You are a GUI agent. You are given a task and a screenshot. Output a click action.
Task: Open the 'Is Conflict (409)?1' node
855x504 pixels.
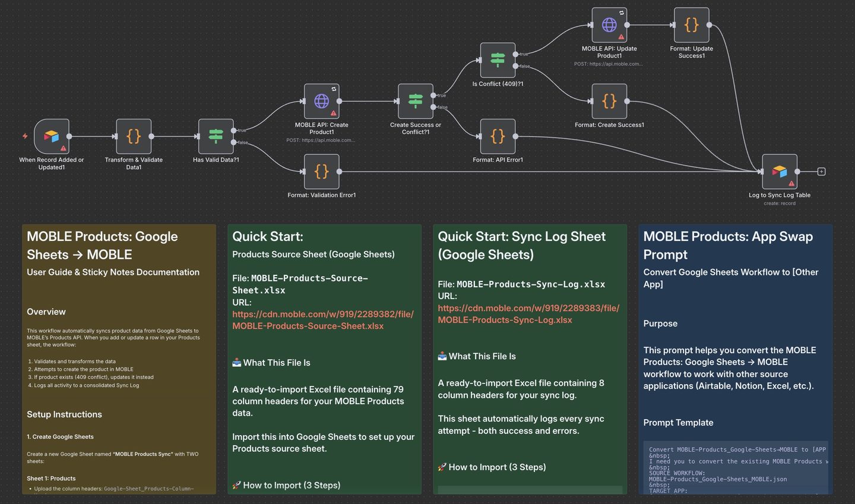tap(498, 60)
